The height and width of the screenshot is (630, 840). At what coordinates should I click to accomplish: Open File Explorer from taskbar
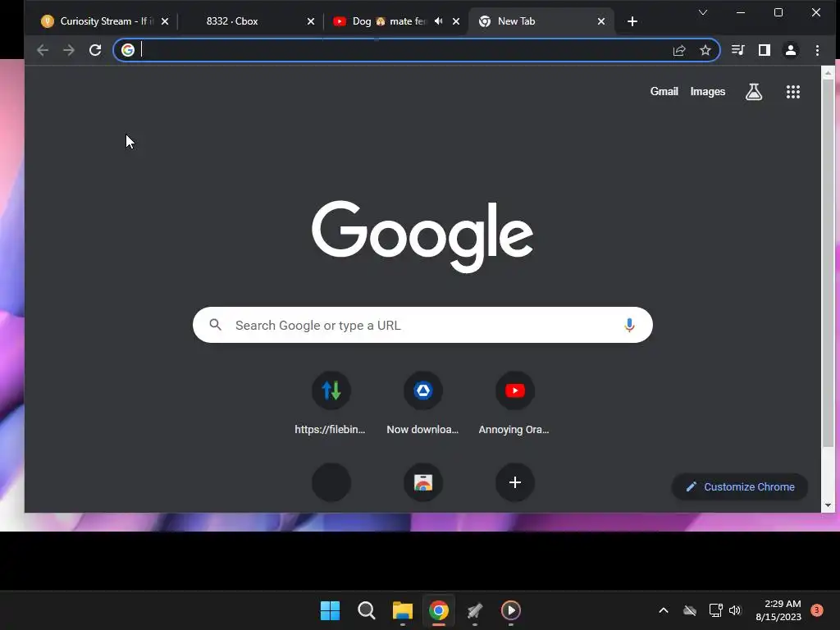point(402,610)
